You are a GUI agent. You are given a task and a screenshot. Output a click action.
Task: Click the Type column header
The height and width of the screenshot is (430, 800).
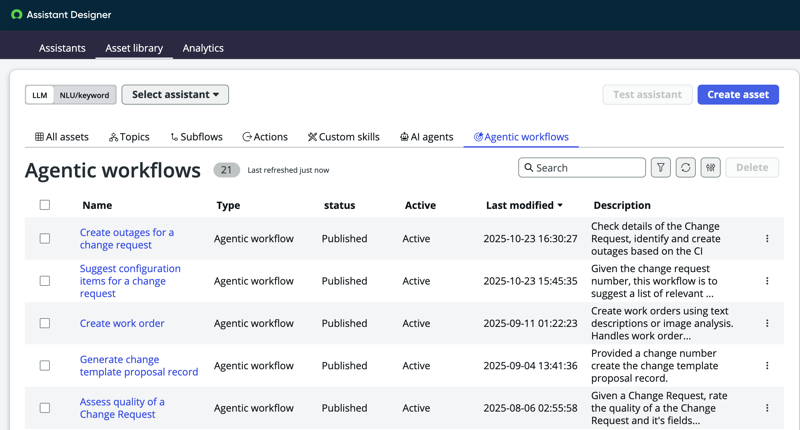click(228, 205)
